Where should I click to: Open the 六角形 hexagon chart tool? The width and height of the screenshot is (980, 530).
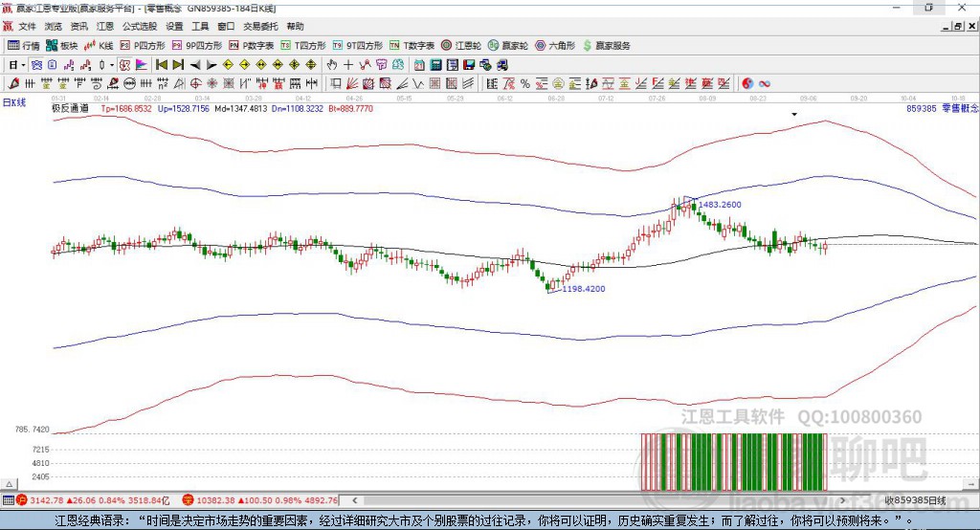coord(555,45)
